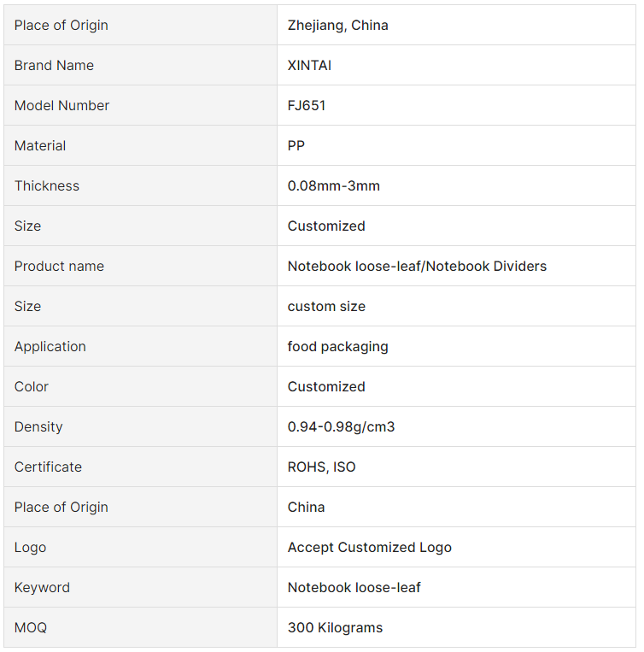Click the Density row label
Viewport: 644px width, 652px height.
pyautogui.click(x=38, y=427)
